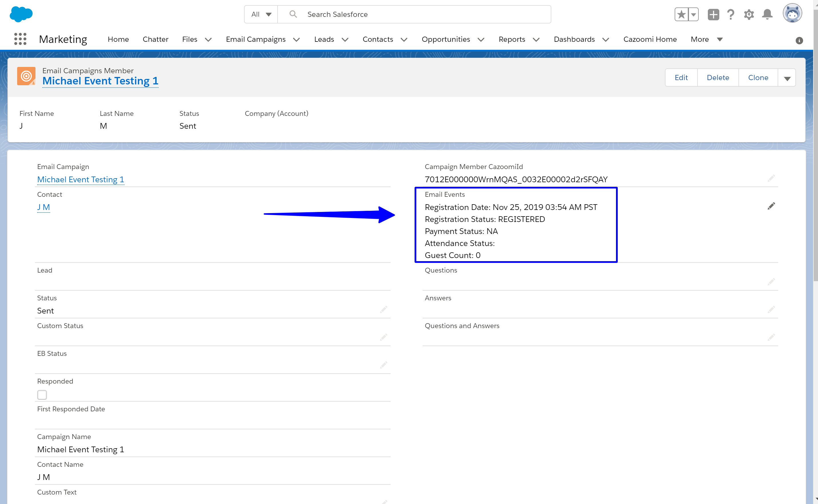Click the Contact Name value J M
The height and width of the screenshot is (504, 818).
click(43, 477)
